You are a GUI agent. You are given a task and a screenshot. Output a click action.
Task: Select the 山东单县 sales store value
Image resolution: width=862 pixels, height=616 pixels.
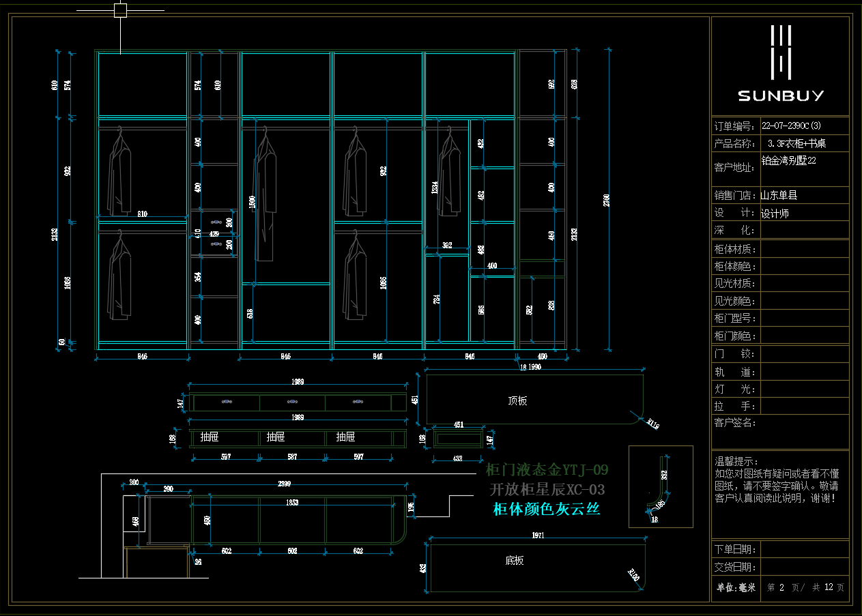(779, 196)
